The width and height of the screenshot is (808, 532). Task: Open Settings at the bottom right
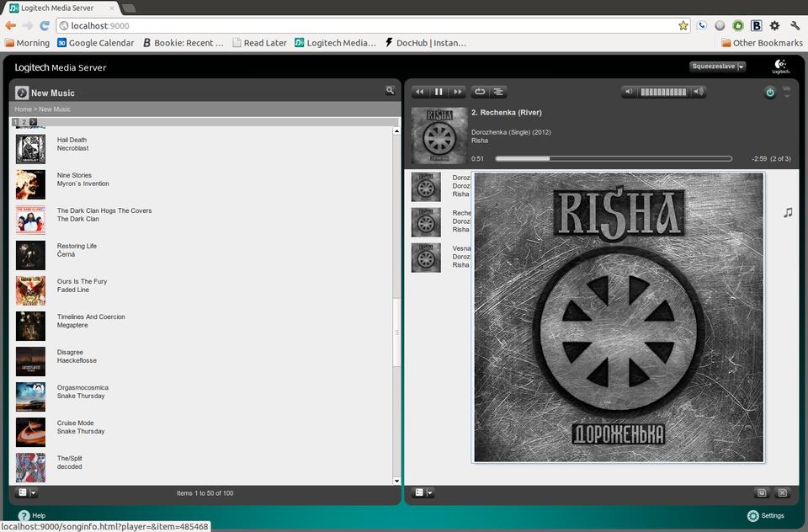pyautogui.click(x=766, y=515)
